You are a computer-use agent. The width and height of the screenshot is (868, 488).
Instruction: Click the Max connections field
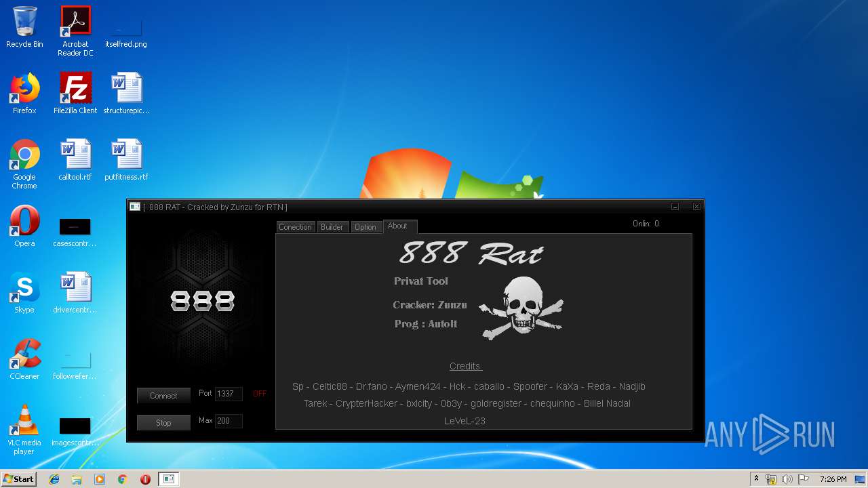tap(229, 421)
